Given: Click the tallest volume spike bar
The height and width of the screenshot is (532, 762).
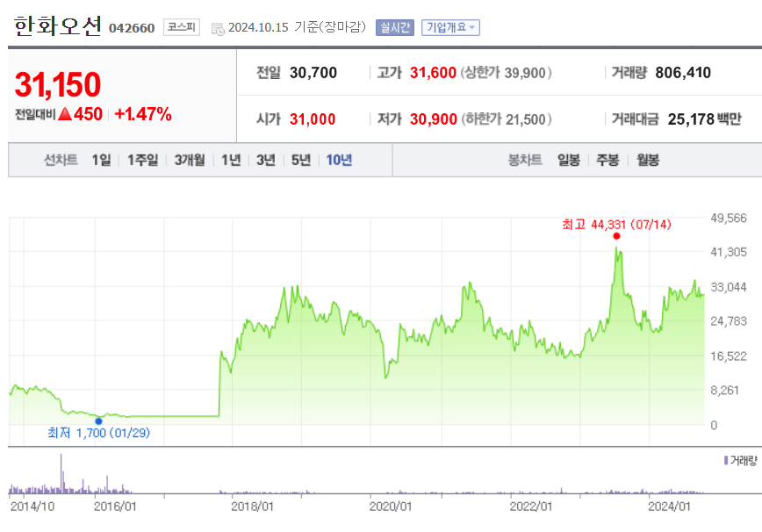Looking at the screenshot, I should (61, 474).
